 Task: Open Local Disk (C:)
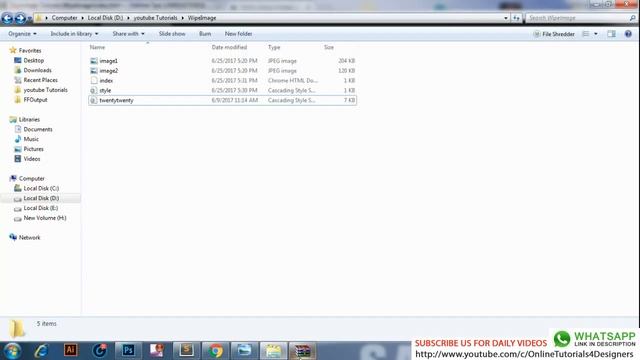pyautogui.click(x=41, y=188)
